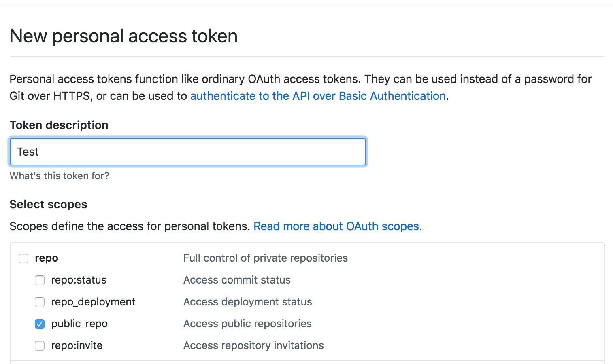Click the repo_deployment label text

pyautogui.click(x=93, y=302)
